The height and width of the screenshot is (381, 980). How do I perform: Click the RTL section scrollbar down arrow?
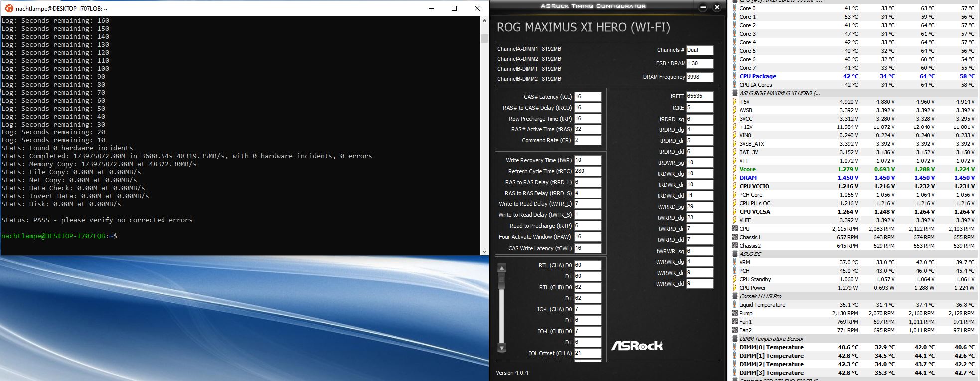coord(502,348)
